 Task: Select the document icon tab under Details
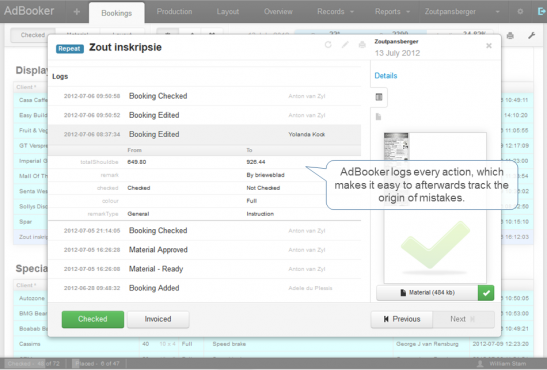(379, 116)
